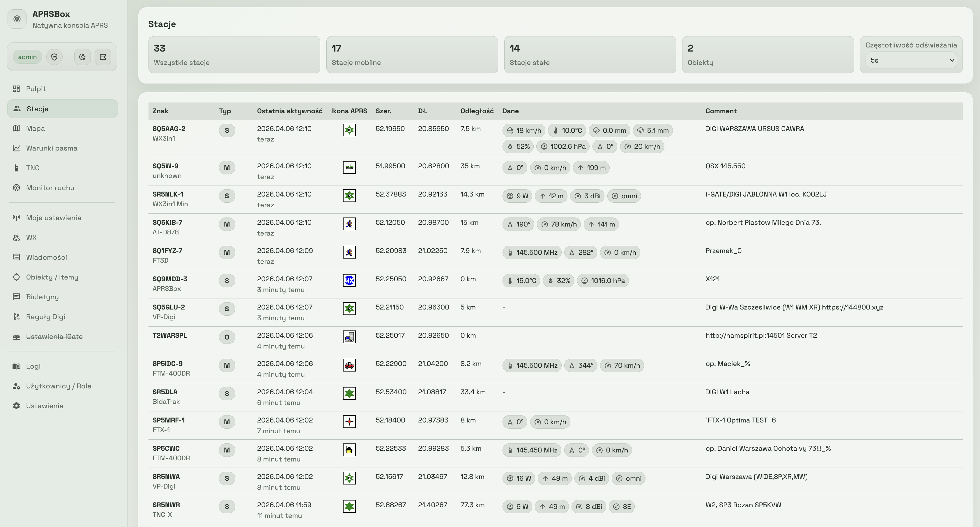
Task: Click the admin shield crown icon
Action: coord(54,57)
